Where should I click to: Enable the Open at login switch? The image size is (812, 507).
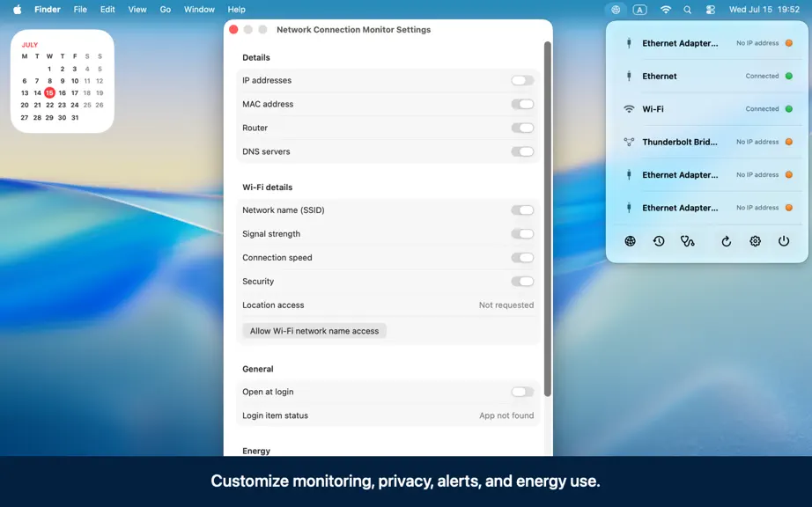coord(522,392)
